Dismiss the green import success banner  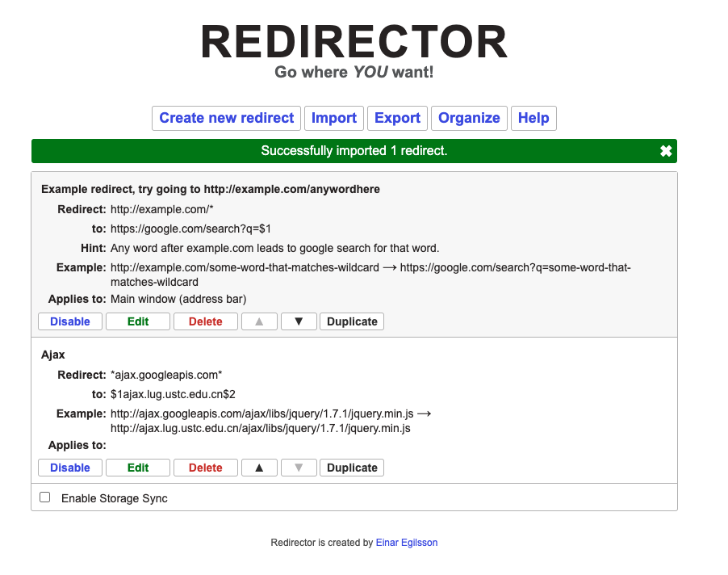[x=665, y=151]
